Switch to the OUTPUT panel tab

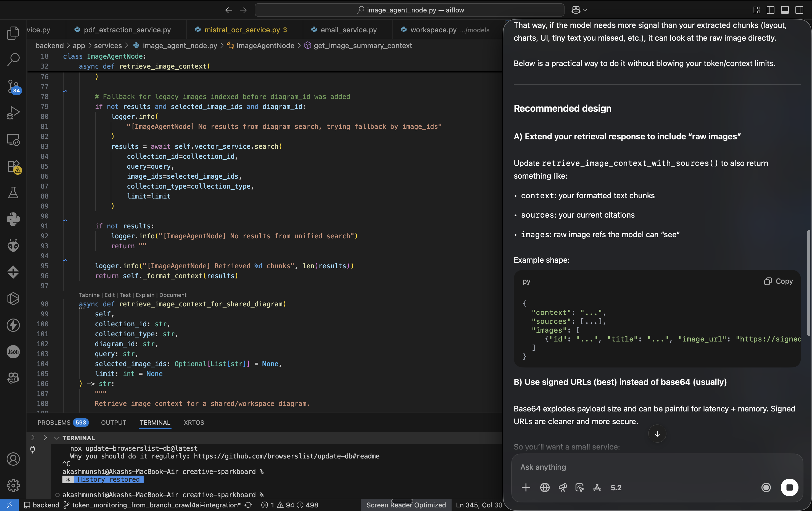pyautogui.click(x=113, y=422)
